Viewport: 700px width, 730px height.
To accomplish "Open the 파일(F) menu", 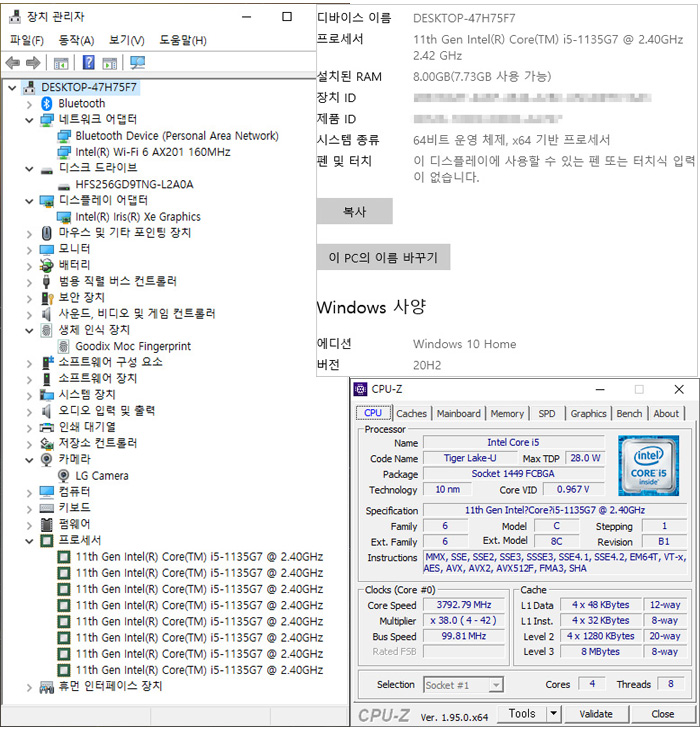I will tap(27, 41).
